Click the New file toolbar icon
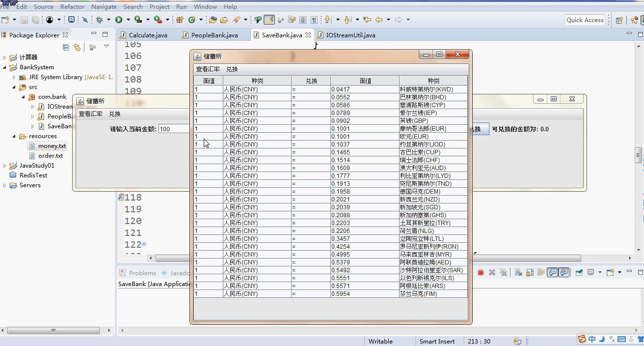Image resolution: width=644 pixels, height=346 pixels. coord(5,20)
